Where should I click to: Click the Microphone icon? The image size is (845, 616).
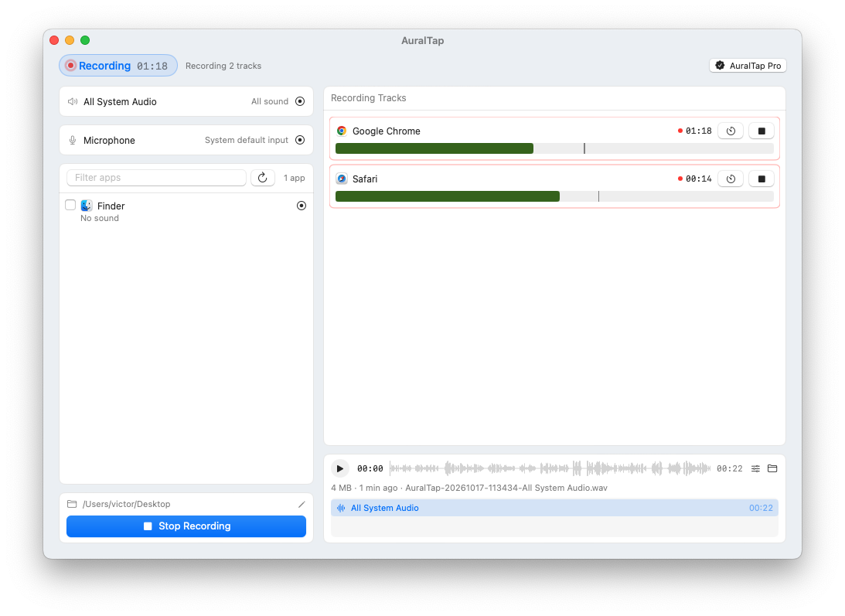click(73, 140)
